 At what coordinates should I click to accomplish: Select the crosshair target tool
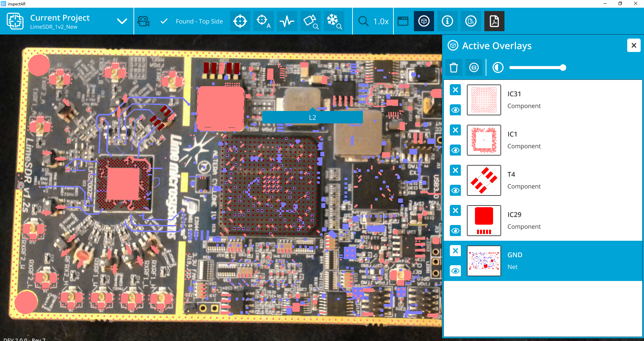240,21
